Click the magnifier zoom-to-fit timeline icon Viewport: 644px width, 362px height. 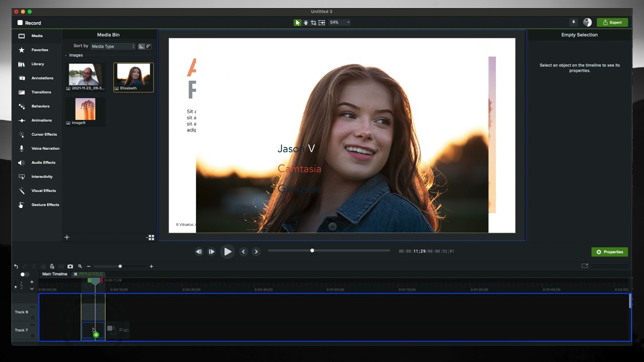click(x=80, y=266)
